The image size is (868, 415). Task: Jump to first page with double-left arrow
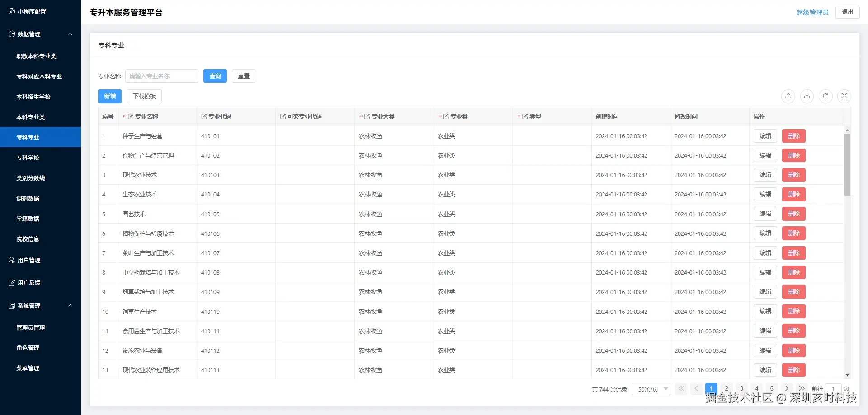tap(681, 388)
